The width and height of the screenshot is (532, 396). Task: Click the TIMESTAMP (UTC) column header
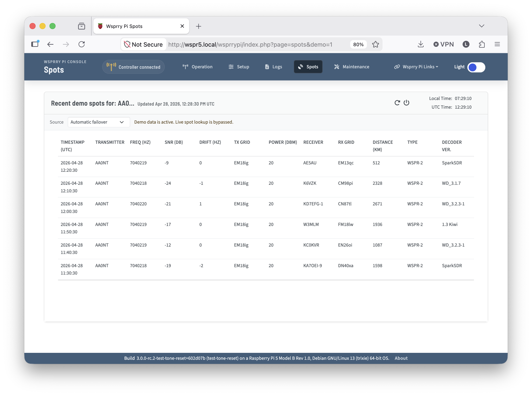(72, 146)
